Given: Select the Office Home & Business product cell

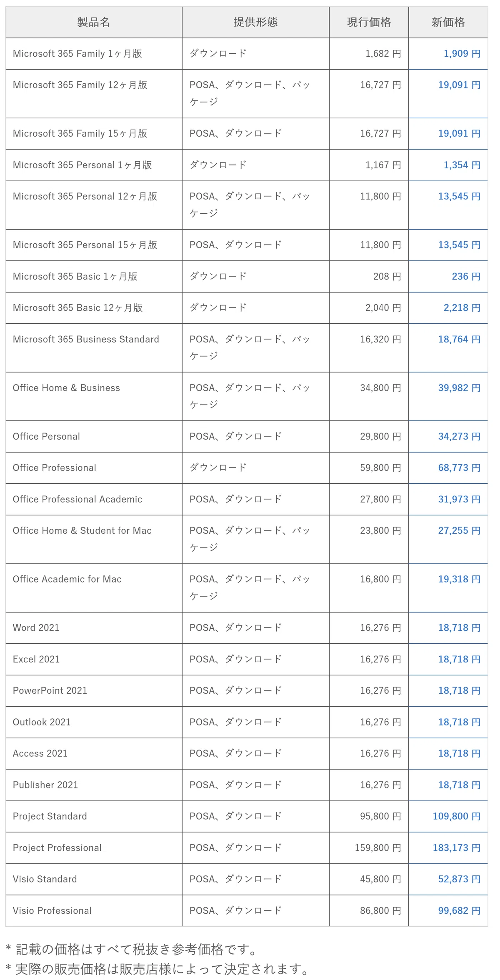Looking at the screenshot, I should pos(94,396).
